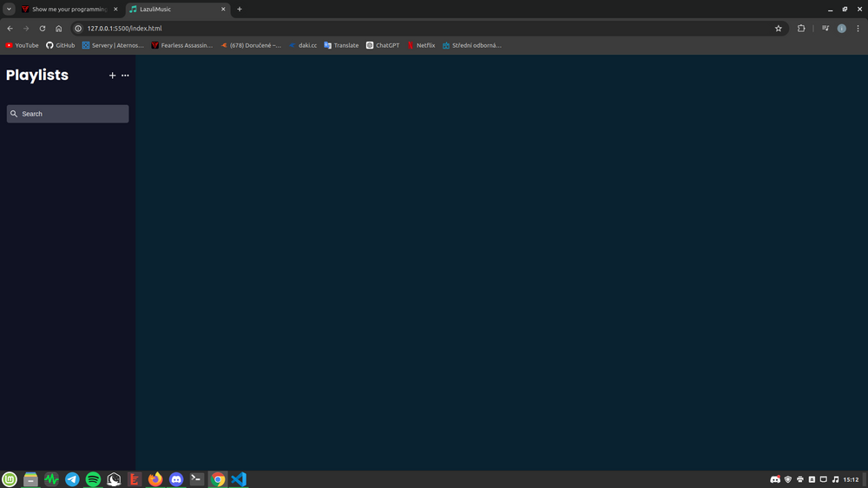Open Firefox from the taskbar
868x488 pixels.
(155, 479)
